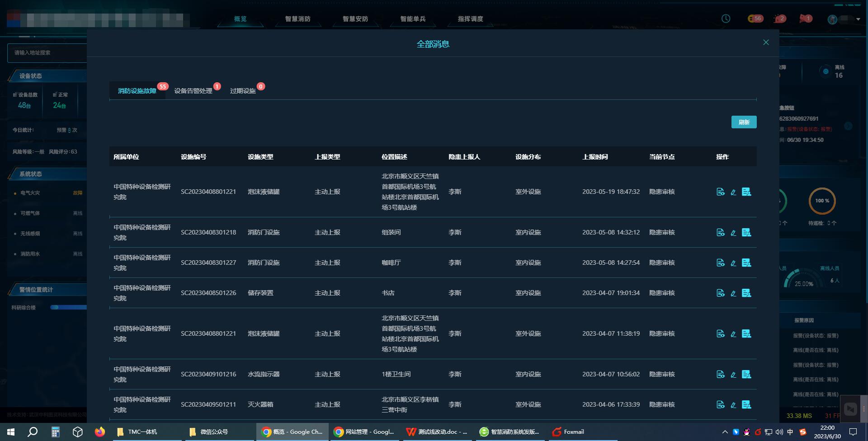868x441 pixels.
Task: Open Windows Start menu
Action: pos(11,432)
